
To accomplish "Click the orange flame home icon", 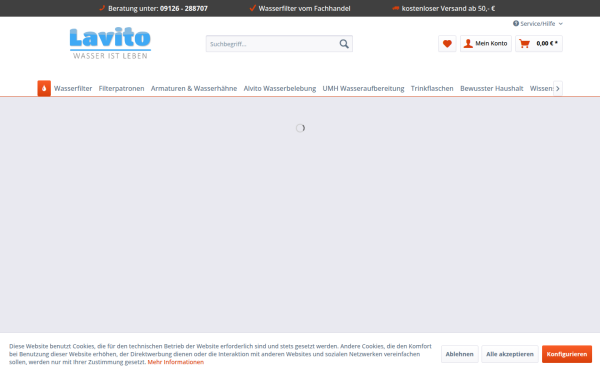I will pos(44,88).
